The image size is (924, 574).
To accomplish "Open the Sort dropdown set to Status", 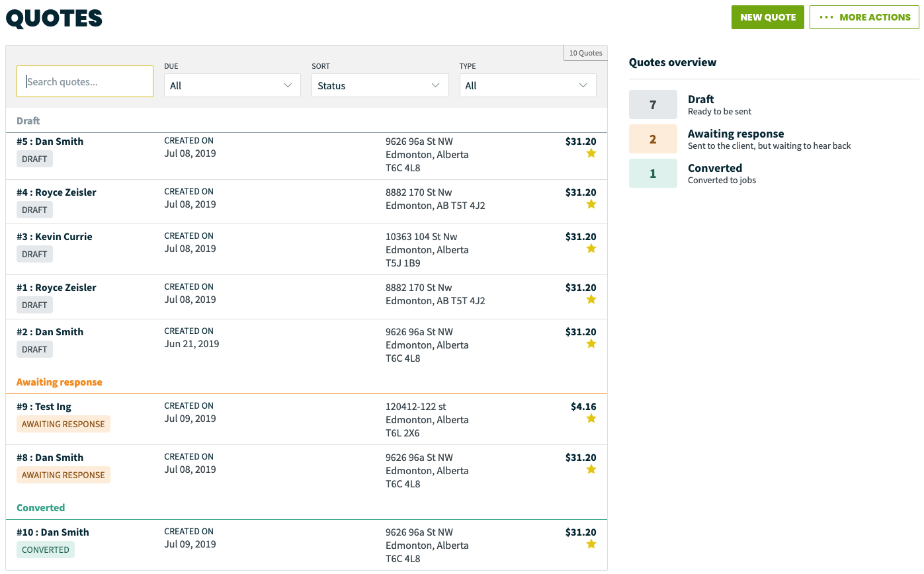I will (380, 85).
